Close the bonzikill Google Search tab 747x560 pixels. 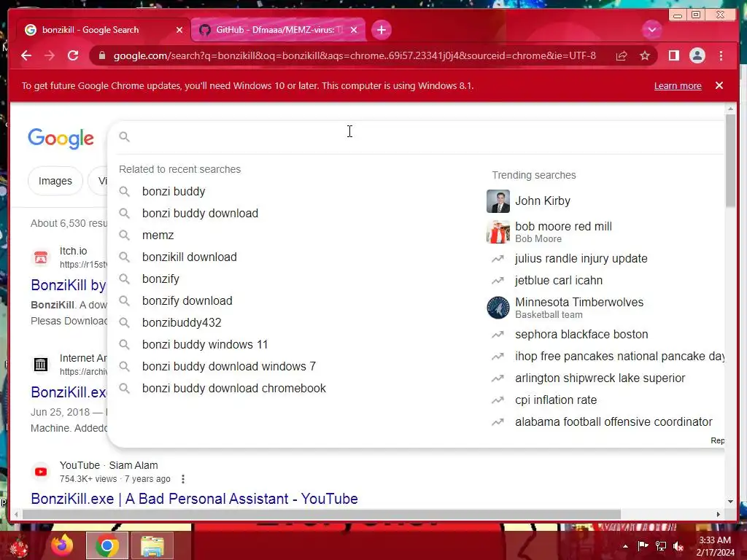tap(179, 30)
